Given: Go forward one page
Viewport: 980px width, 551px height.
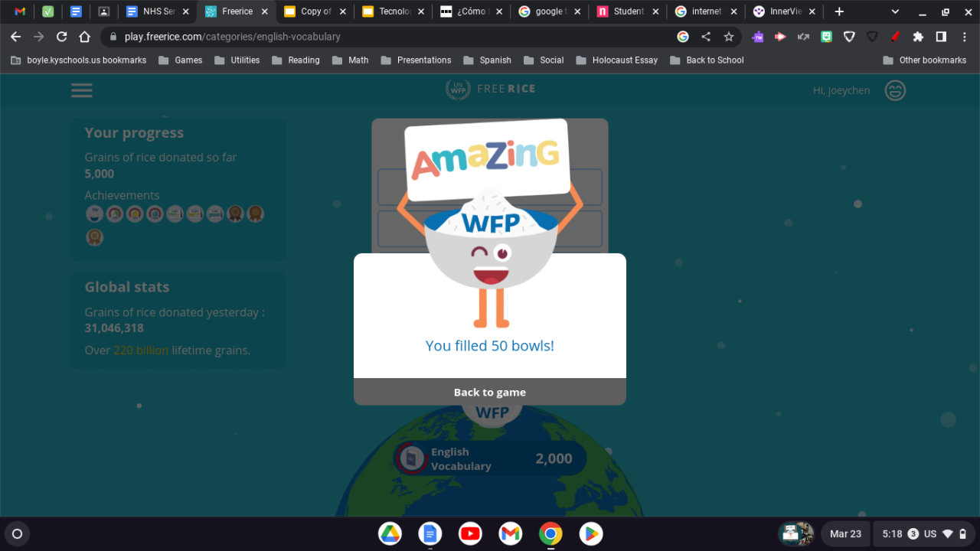Looking at the screenshot, I should [39, 37].
